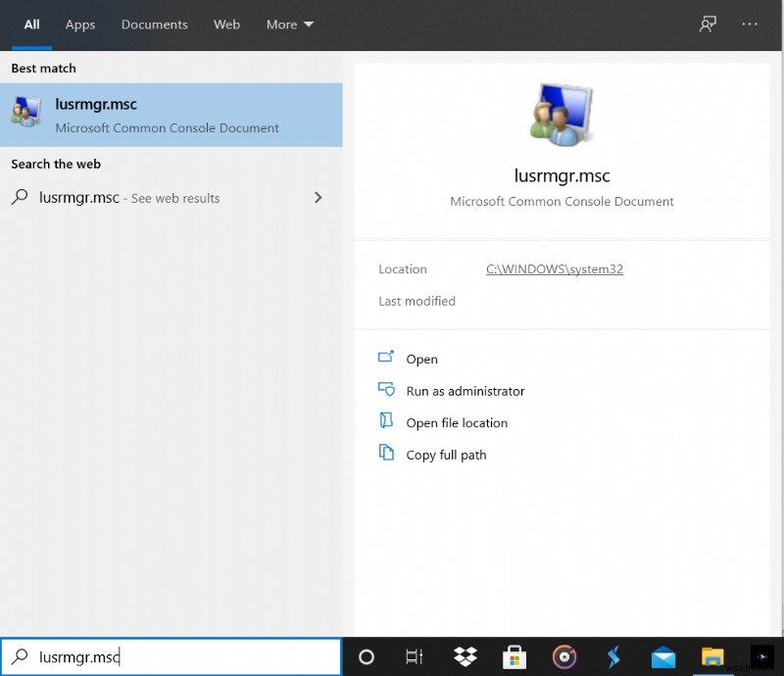Launch the orange circular app on the taskbar
Viewport: 784px width, 676px height.
[x=563, y=656]
